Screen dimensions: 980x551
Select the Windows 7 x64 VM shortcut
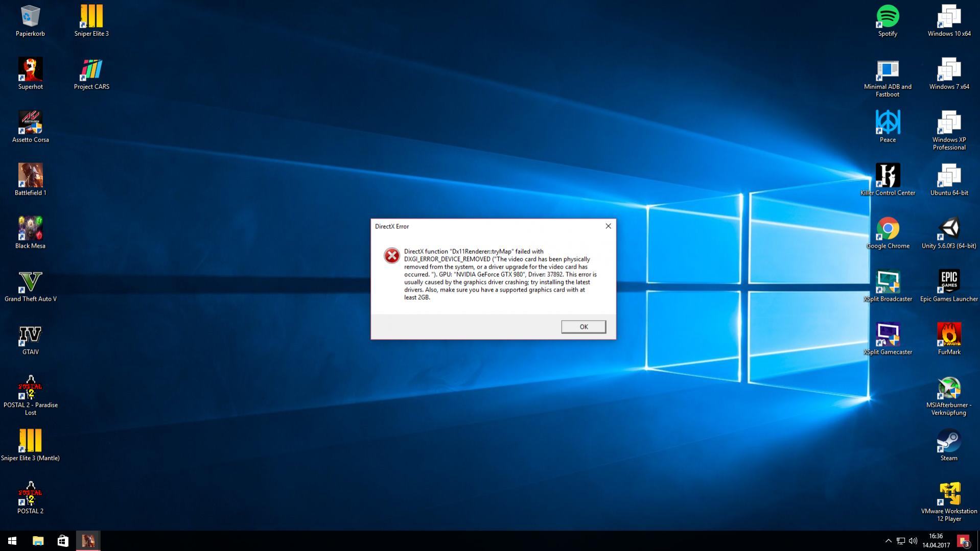tap(949, 74)
